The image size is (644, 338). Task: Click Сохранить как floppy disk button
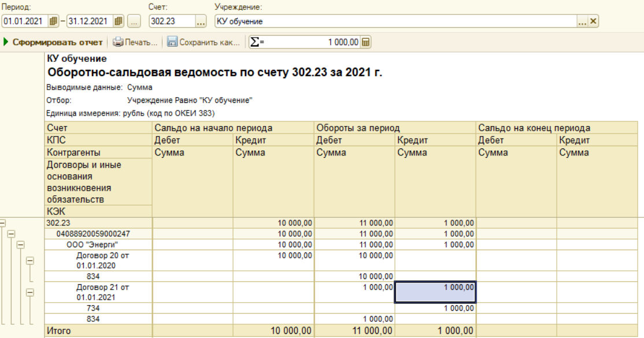point(203,42)
